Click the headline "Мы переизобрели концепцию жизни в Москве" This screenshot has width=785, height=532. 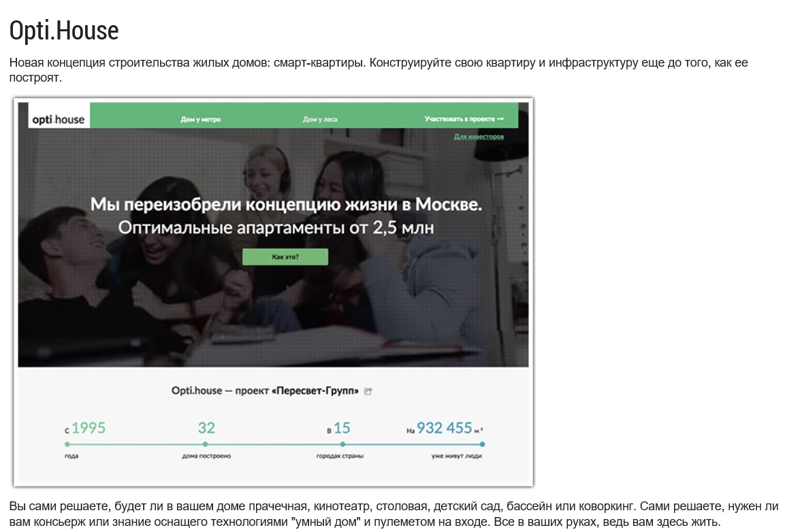(286, 204)
